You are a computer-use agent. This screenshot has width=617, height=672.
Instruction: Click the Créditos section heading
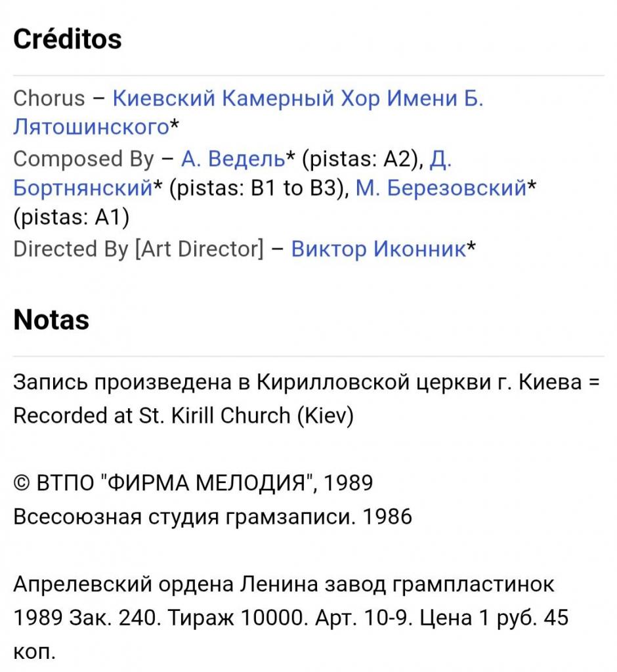68,39
